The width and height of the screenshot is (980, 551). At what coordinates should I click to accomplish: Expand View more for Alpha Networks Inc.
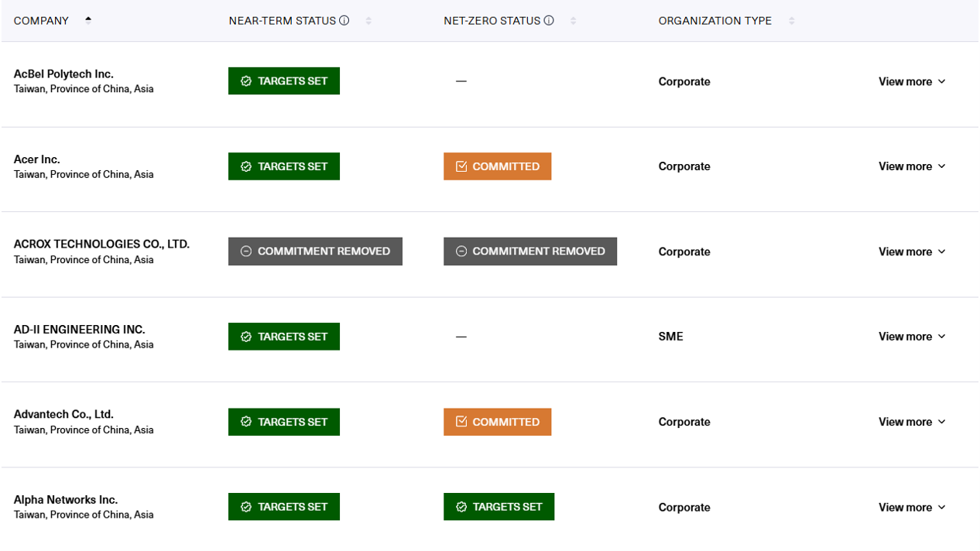pyautogui.click(x=912, y=508)
